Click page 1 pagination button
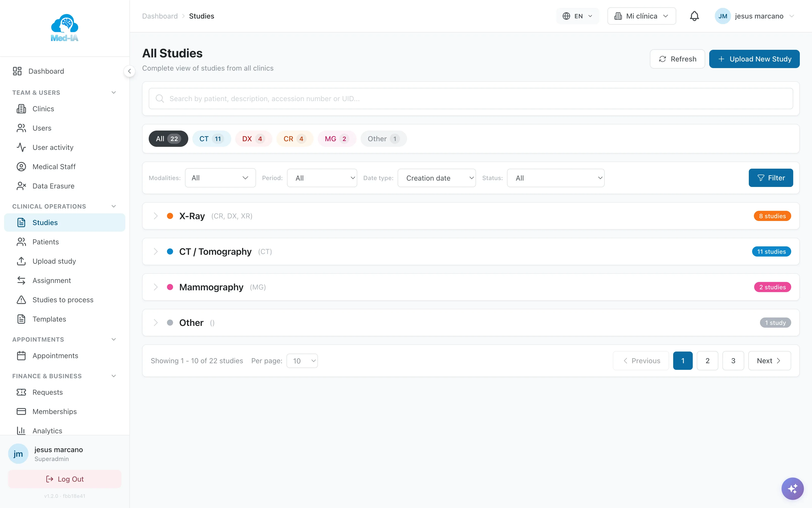This screenshot has height=508, width=812. point(683,361)
